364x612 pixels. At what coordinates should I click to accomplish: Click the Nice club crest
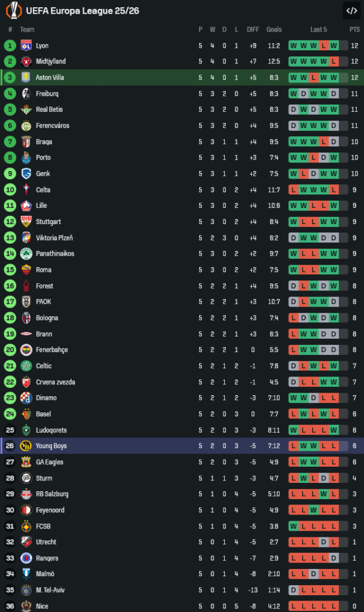click(x=26, y=605)
